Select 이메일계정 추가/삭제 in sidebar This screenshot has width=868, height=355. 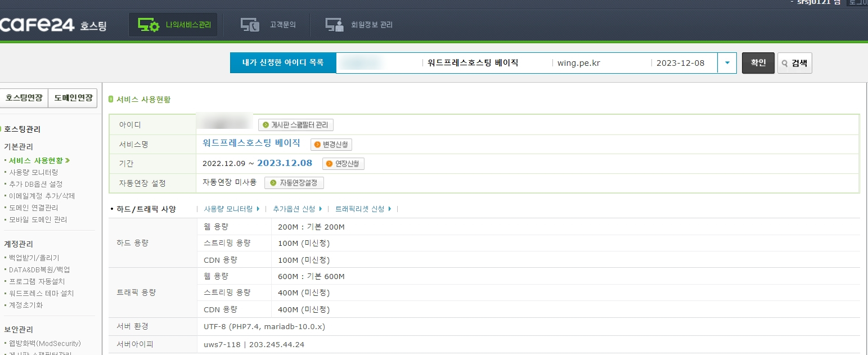(42, 196)
